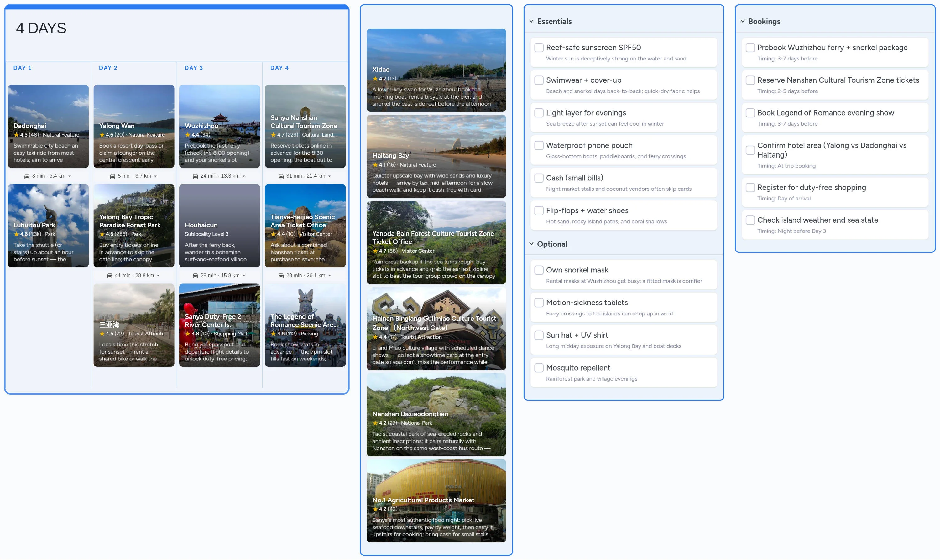Click car icon beside 8 min · 3.4 km
The image size is (940, 560).
tap(27, 176)
